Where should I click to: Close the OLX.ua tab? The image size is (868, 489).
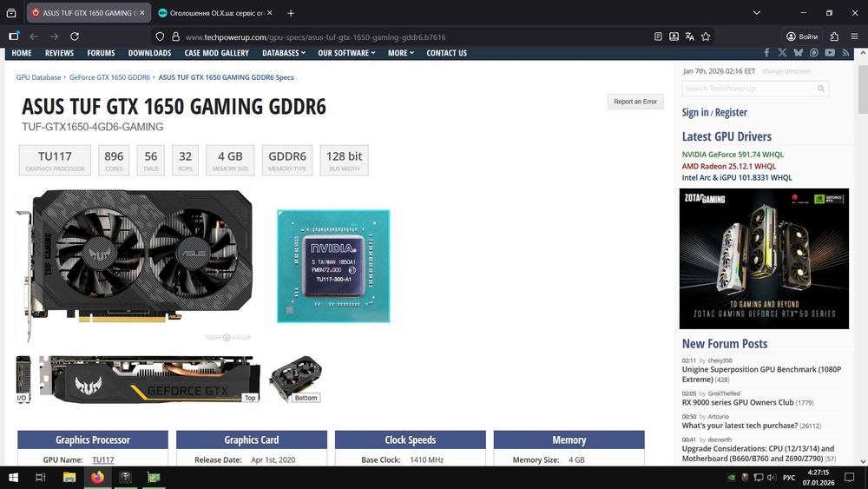point(270,13)
